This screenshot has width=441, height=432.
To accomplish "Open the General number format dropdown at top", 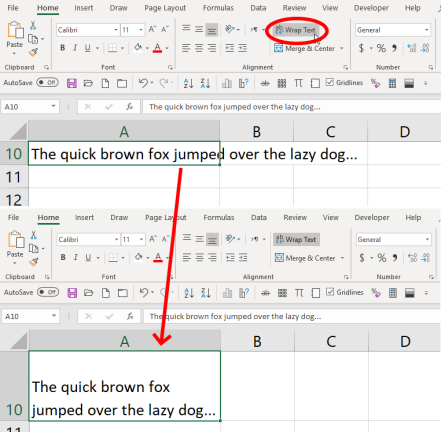I will click(426, 30).
